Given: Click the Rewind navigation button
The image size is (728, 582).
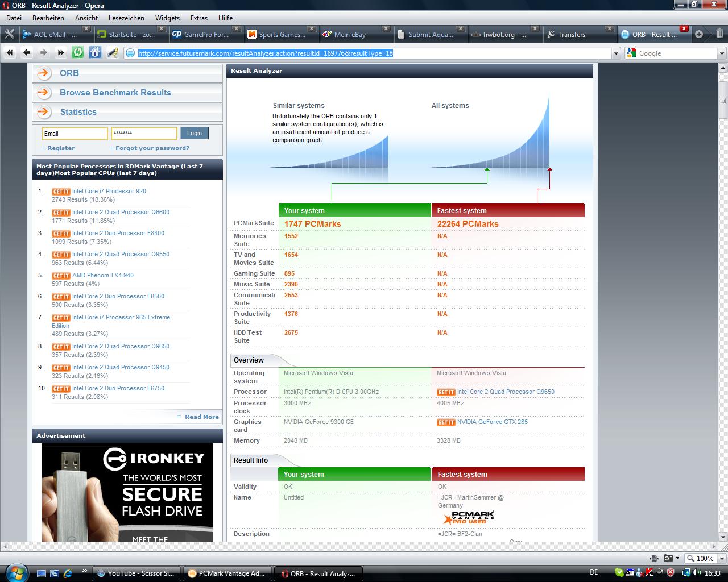Looking at the screenshot, I should [10, 53].
